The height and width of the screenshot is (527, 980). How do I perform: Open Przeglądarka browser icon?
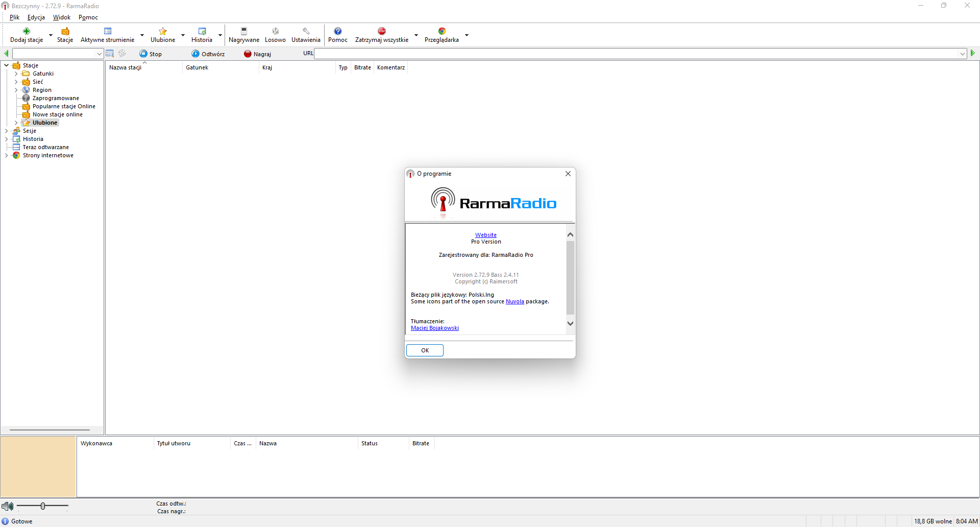pos(442,35)
